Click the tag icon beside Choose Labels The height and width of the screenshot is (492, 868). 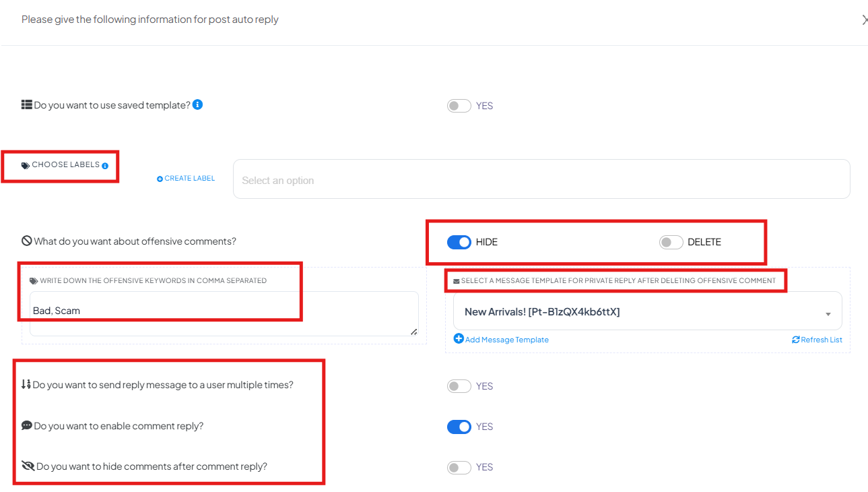point(26,165)
